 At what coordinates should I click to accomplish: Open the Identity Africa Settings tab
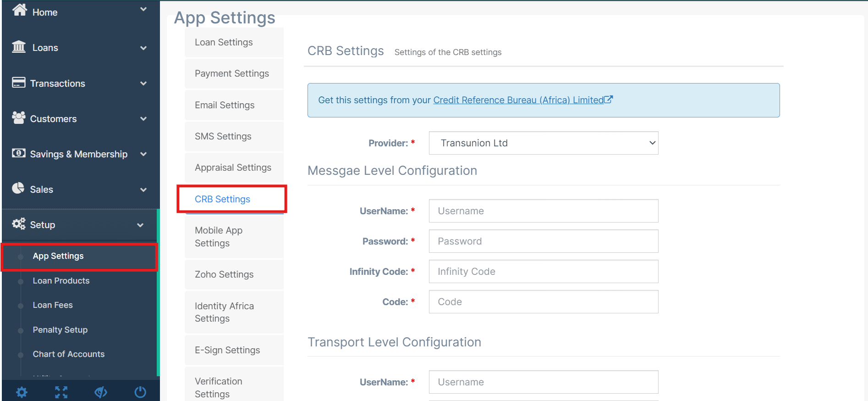tap(234, 312)
